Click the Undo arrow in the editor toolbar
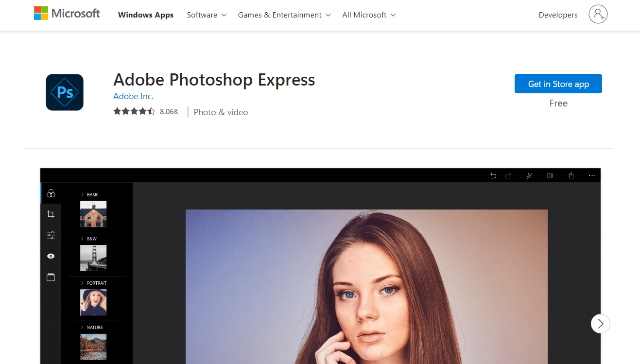This screenshot has width=640, height=364. click(493, 175)
